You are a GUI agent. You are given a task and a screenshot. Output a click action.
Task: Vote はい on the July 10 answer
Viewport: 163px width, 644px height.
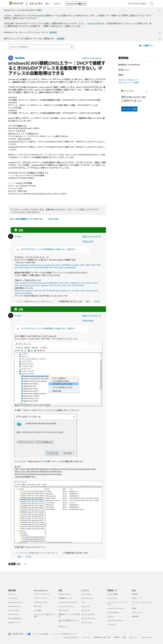click(x=88, y=301)
